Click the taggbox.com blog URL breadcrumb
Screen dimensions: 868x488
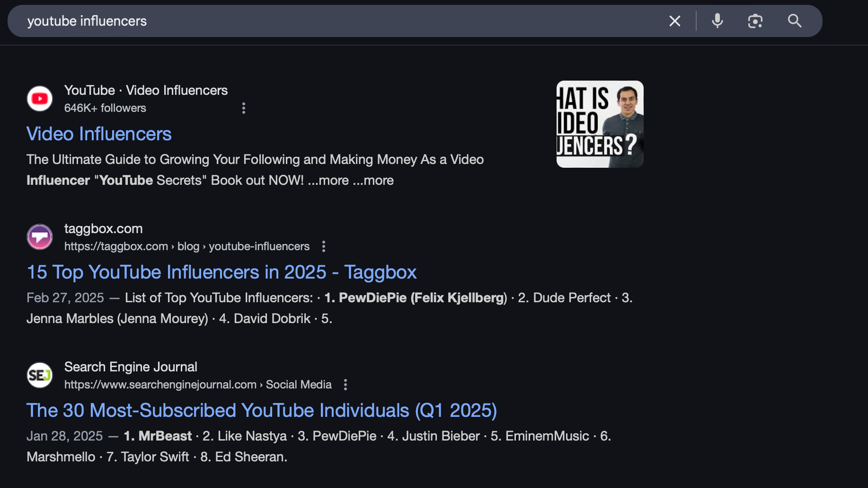click(187, 246)
